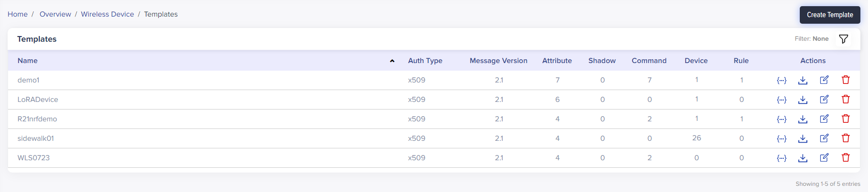View JSON code for R21nrfdemo template

(x=782, y=119)
